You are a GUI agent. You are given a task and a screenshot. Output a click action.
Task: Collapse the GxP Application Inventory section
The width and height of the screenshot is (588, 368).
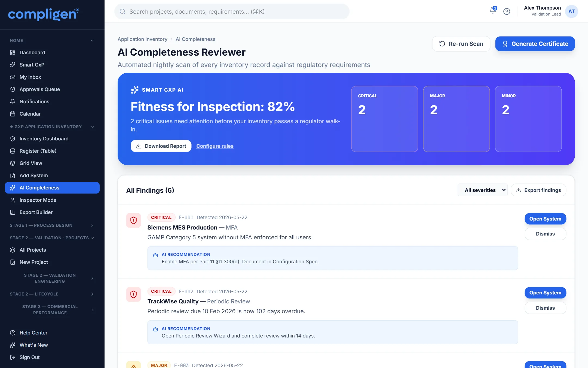coord(92,127)
